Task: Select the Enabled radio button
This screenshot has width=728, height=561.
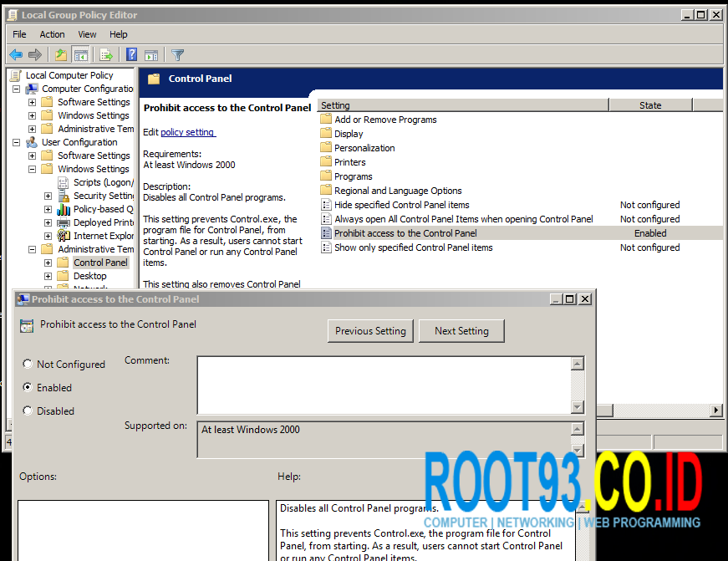Action: point(28,387)
